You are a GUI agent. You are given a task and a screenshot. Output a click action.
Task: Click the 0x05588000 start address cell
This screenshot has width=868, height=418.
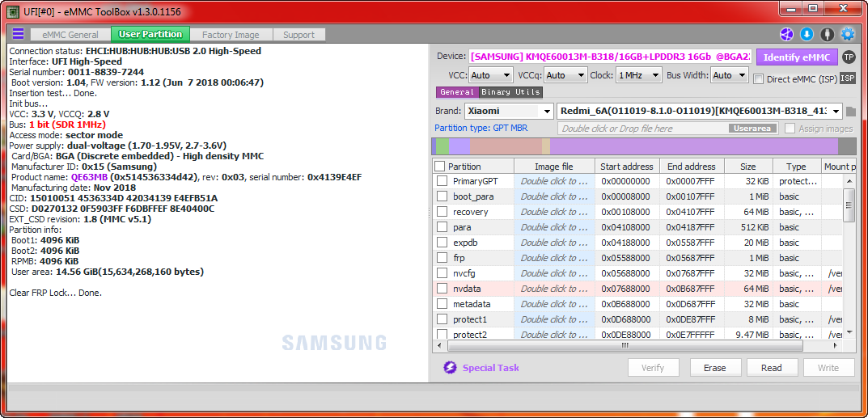tap(627, 258)
